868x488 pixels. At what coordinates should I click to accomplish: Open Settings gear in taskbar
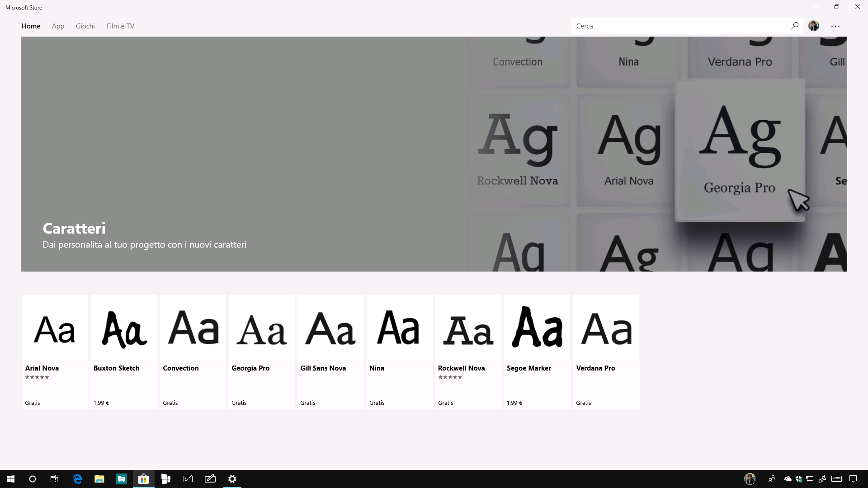(x=232, y=479)
